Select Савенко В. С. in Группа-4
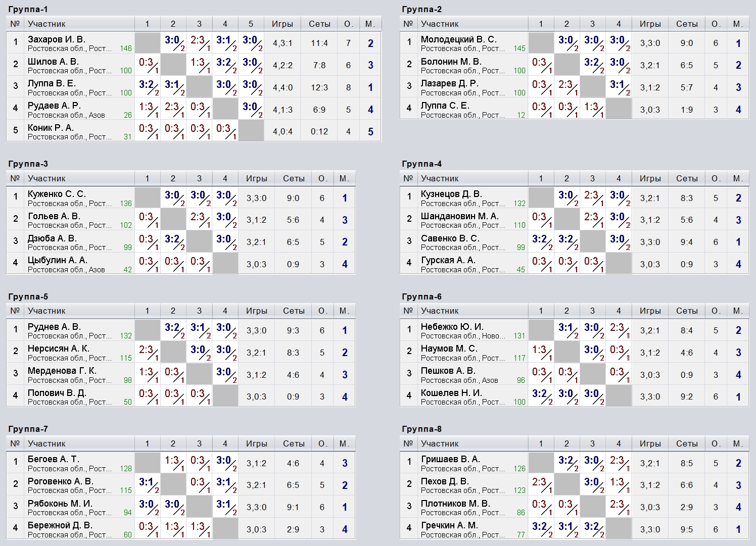756x546 pixels. pyautogui.click(x=449, y=238)
